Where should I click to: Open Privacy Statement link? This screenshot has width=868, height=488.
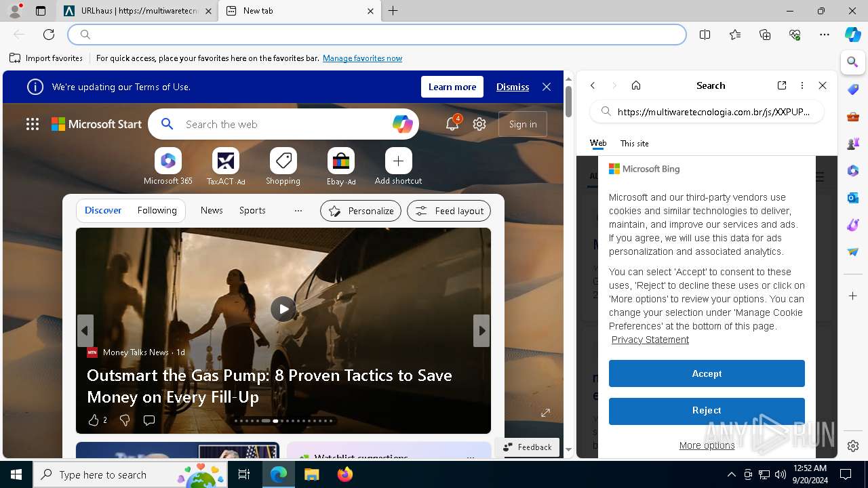(x=650, y=340)
